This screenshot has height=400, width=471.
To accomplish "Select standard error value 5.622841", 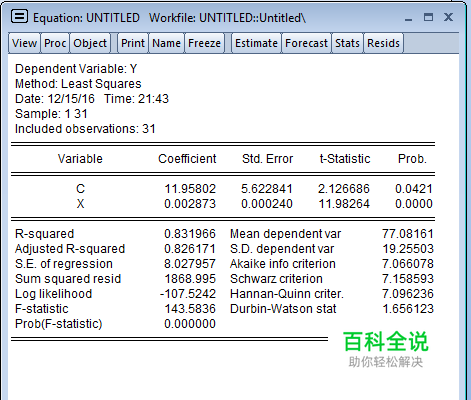I will (x=267, y=189).
